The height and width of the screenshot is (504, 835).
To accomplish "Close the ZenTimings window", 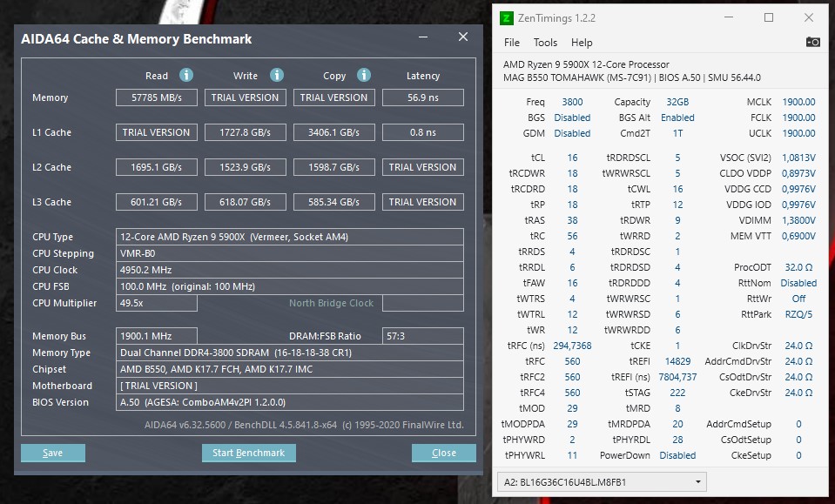I will coord(808,17).
